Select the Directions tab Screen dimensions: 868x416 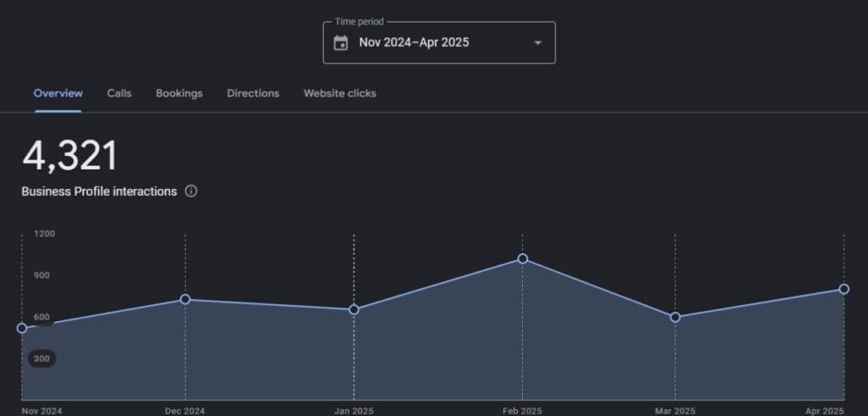pos(253,93)
